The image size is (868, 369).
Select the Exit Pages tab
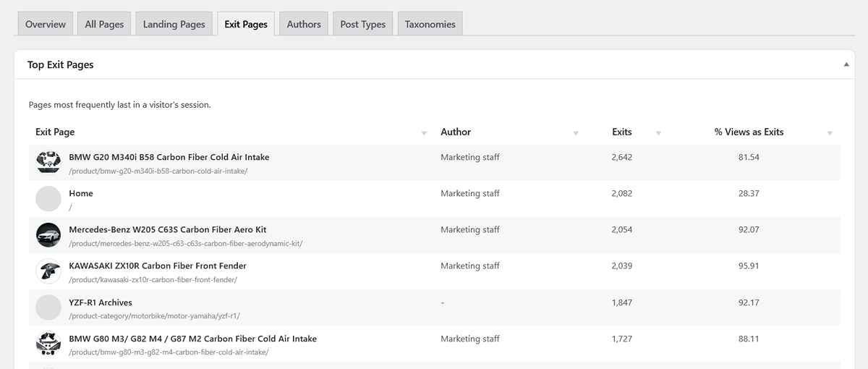[x=246, y=24]
